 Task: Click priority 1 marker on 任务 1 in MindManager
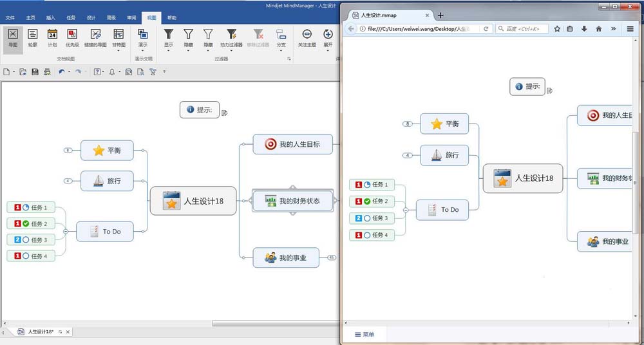17,207
